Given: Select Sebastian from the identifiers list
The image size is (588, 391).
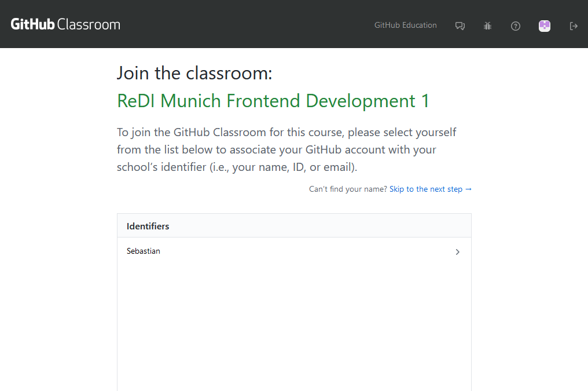Looking at the screenshot, I should click(x=143, y=251).
